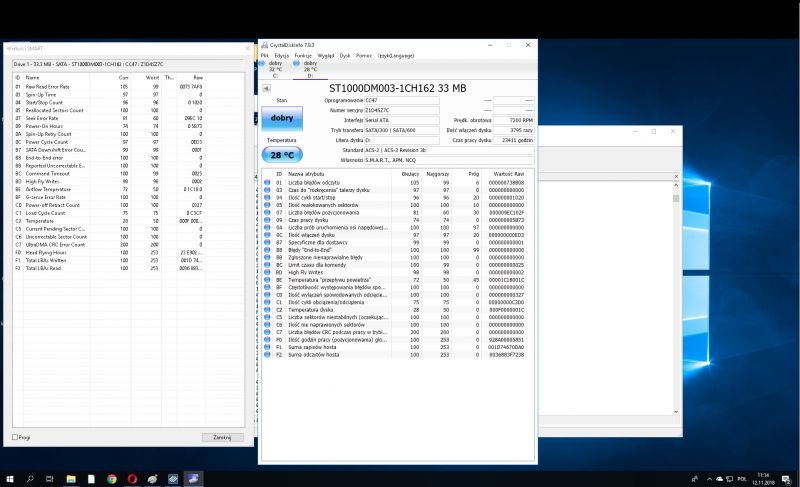Click the small close x in background window panel
800x487 pixels.
point(676,176)
